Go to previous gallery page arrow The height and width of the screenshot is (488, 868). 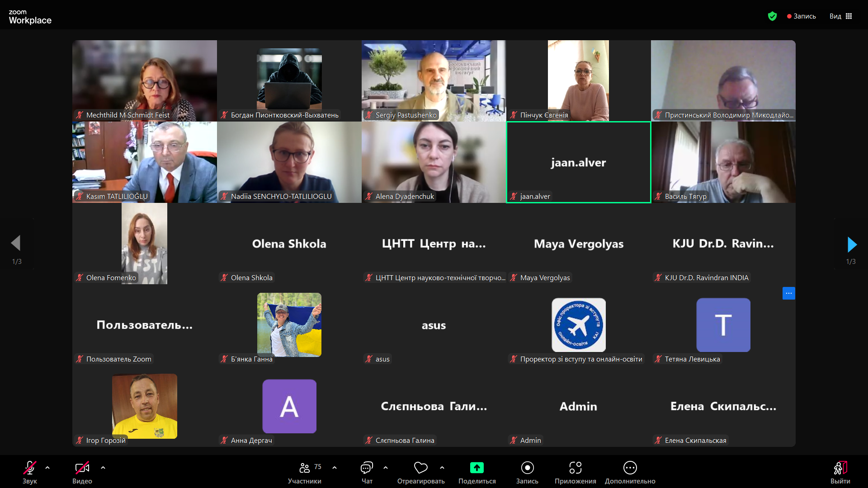click(16, 243)
